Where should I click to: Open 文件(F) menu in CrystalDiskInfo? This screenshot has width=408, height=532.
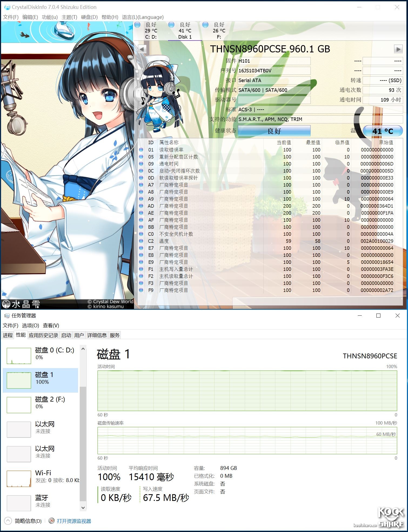tap(11, 17)
